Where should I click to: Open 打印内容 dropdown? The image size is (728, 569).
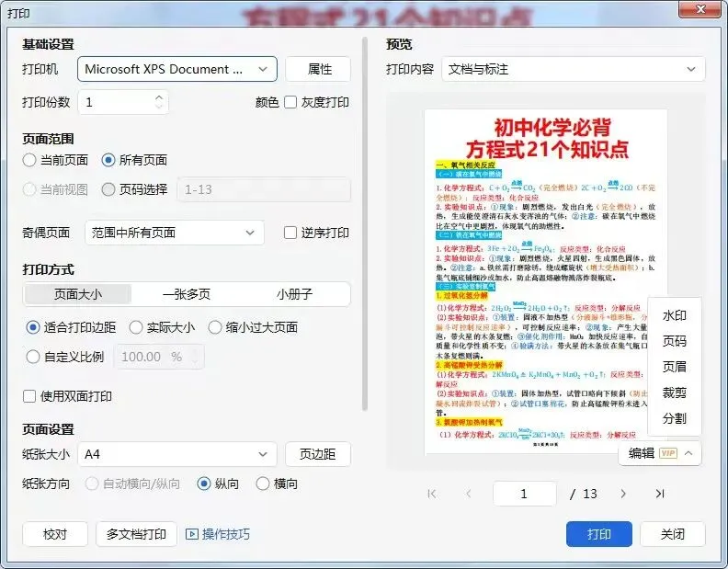(574, 69)
